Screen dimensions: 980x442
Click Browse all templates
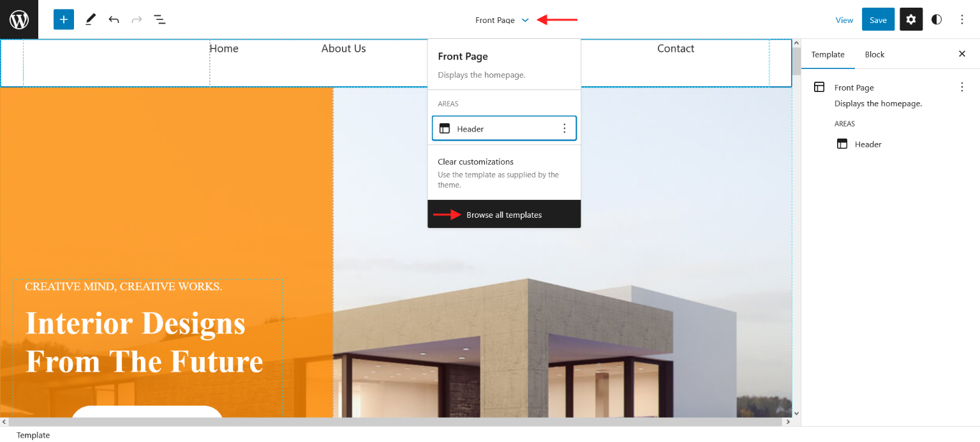(504, 215)
